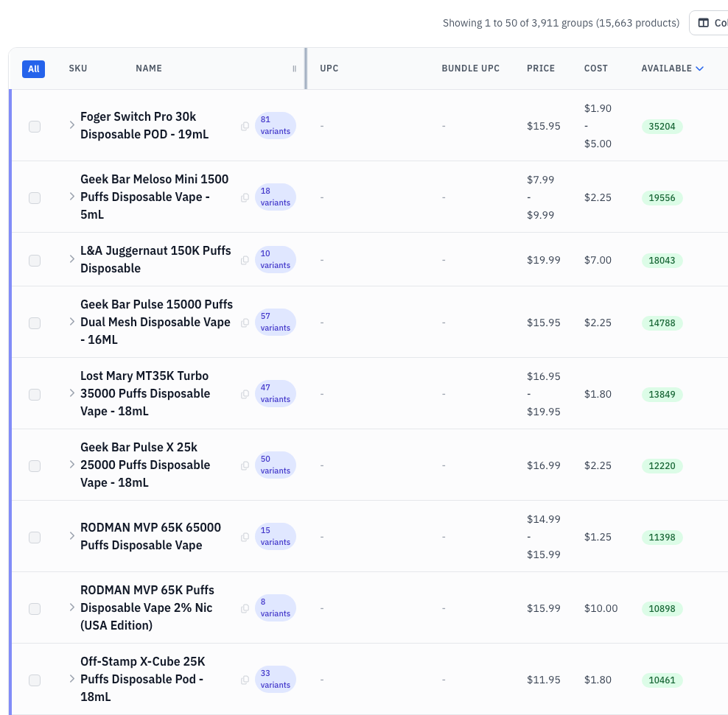The image size is (728, 715).
Task: Expand L&A Juggernaut 150K group chevron
Action: click(72, 259)
